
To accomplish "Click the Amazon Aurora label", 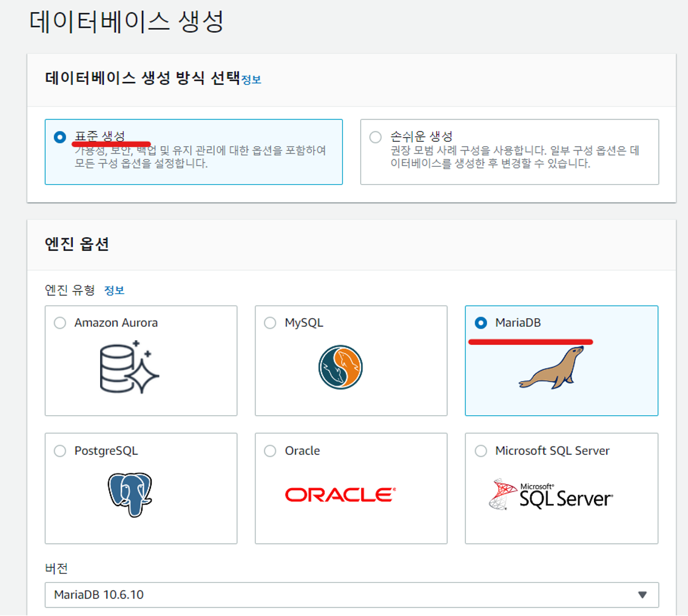I will (x=116, y=323).
